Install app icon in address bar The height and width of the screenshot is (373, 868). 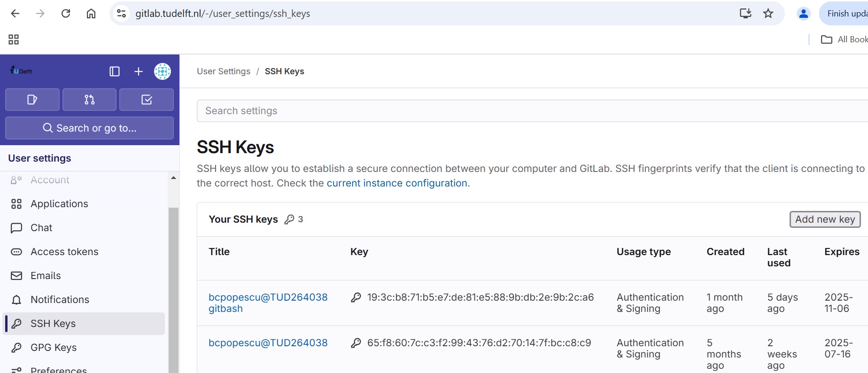tap(745, 14)
